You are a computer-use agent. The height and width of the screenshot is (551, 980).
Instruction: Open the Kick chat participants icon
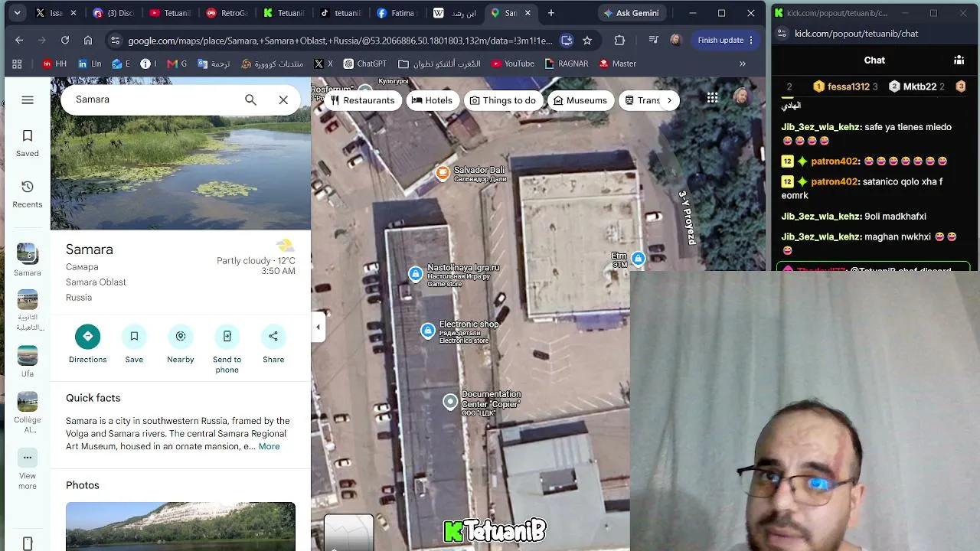tap(959, 60)
